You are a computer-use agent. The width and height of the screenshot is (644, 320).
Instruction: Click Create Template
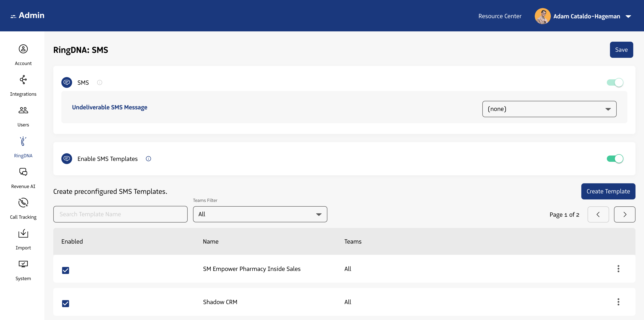pyautogui.click(x=608, y=191)
